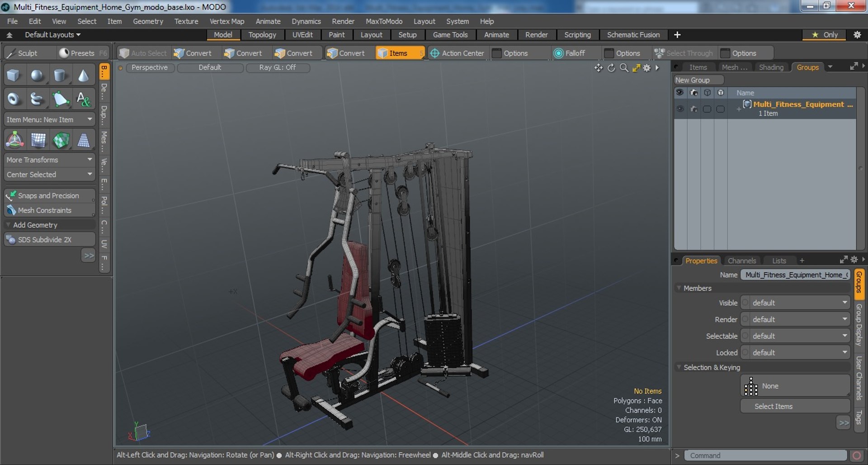Activate the Transform tool icon
Screen dimensions: 868x465
pos(14,140)
